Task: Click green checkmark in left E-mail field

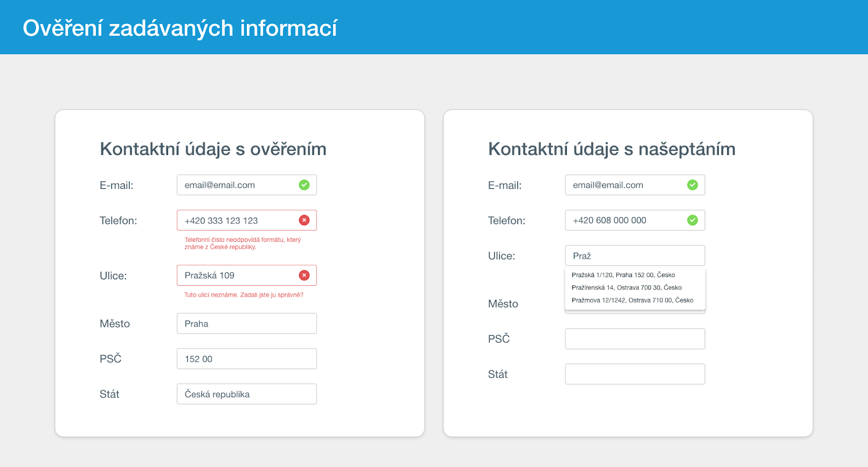Action: [x=304, y=185]
